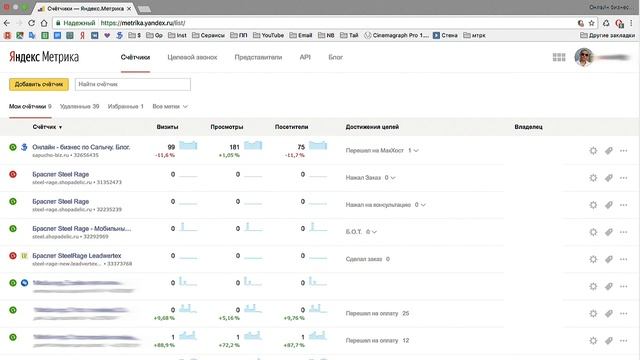Open Онлайн - бизнес по Сапычу. Блог counter
640x360 pixels.
click(81, 147)
